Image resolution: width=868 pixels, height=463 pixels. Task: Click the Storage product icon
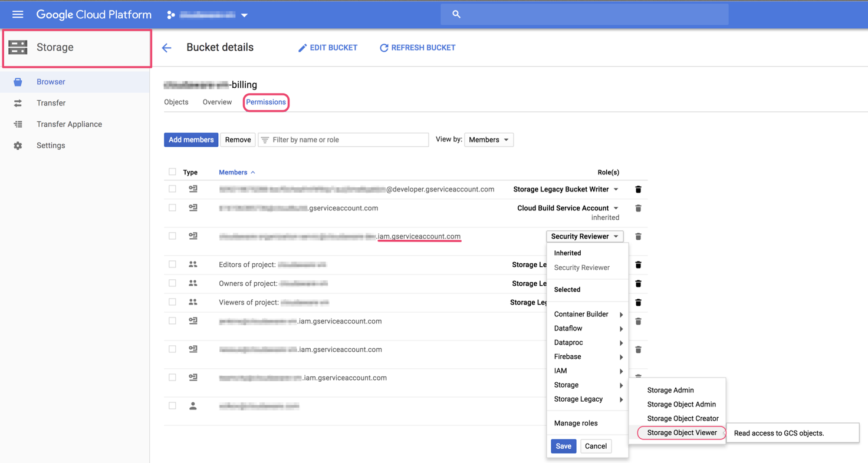point(18,47)
